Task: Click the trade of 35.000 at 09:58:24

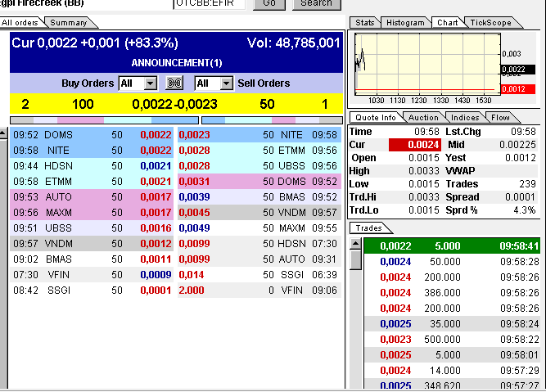Action: [x=452, y=324]
